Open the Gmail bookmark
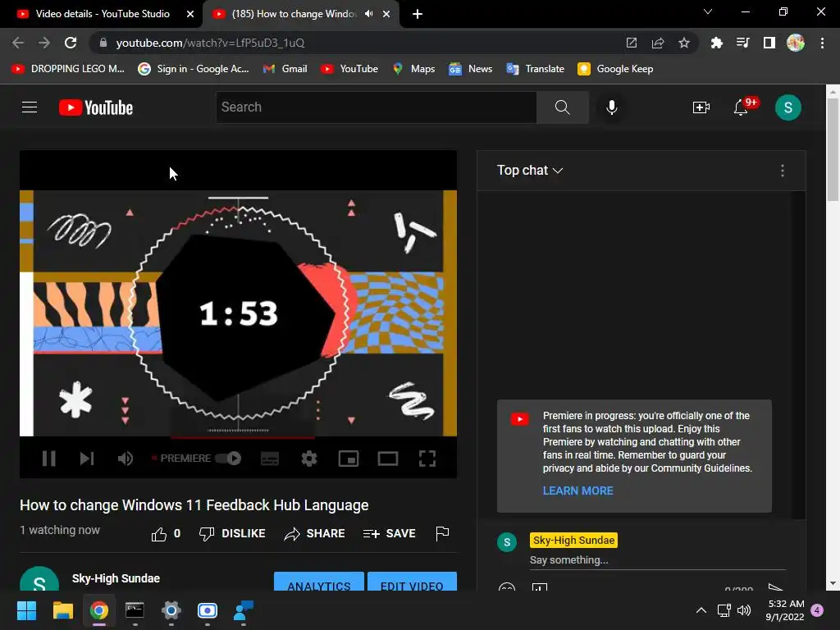The height and width of the screenshot is (630, 840). tap(285, 69)
